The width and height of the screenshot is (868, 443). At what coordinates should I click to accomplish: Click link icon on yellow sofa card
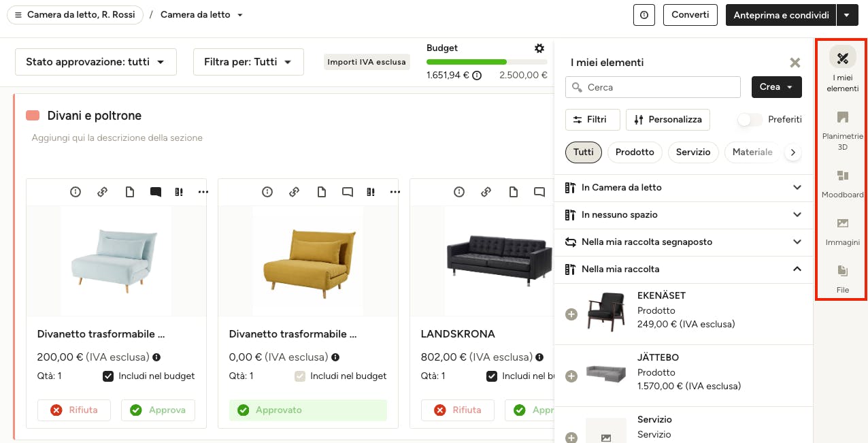point(295,193)
